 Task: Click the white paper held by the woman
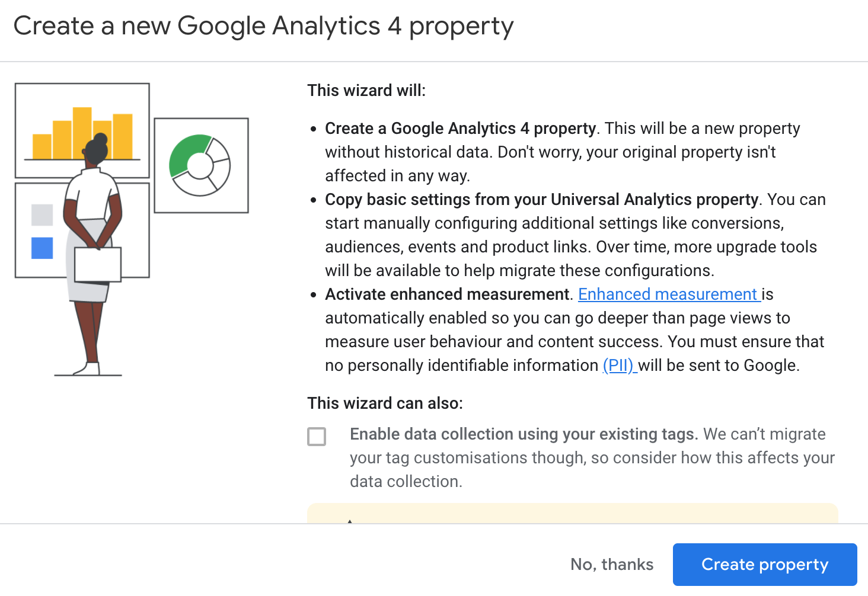coord(98,265)
